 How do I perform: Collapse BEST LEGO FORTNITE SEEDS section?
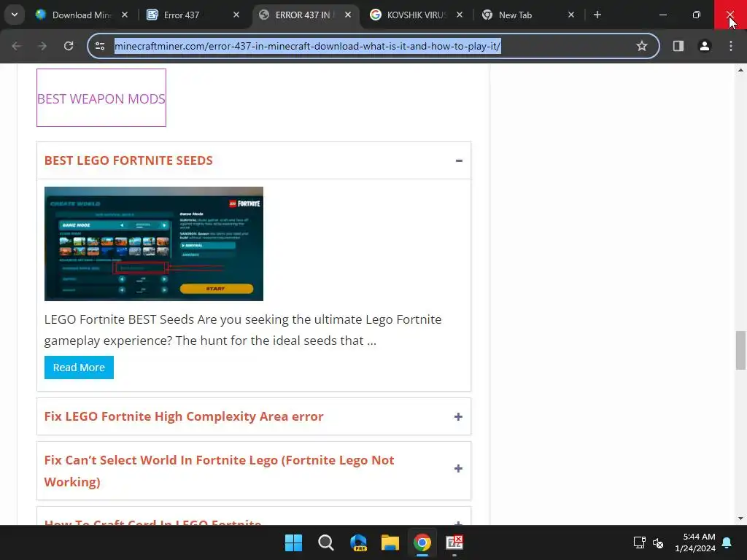[459, 160]
